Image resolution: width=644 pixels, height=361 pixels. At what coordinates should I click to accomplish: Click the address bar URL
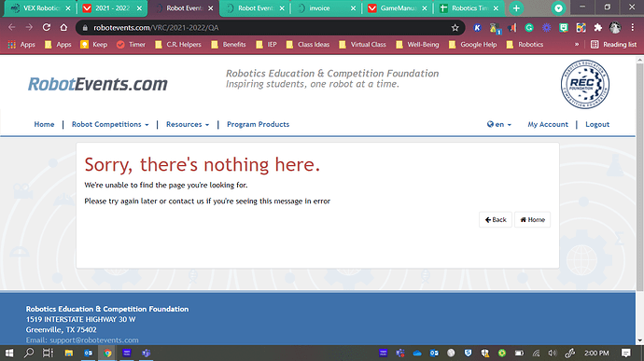coord(156,27)
